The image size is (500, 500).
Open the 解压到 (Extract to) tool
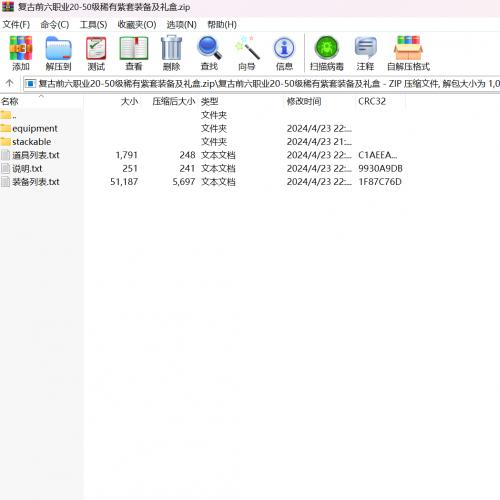(58, 53)
